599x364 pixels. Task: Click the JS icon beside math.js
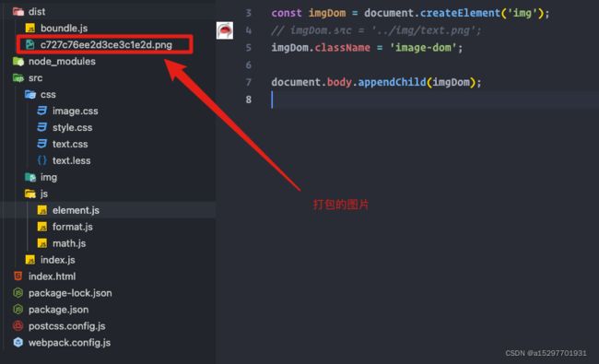pos(42,243)
